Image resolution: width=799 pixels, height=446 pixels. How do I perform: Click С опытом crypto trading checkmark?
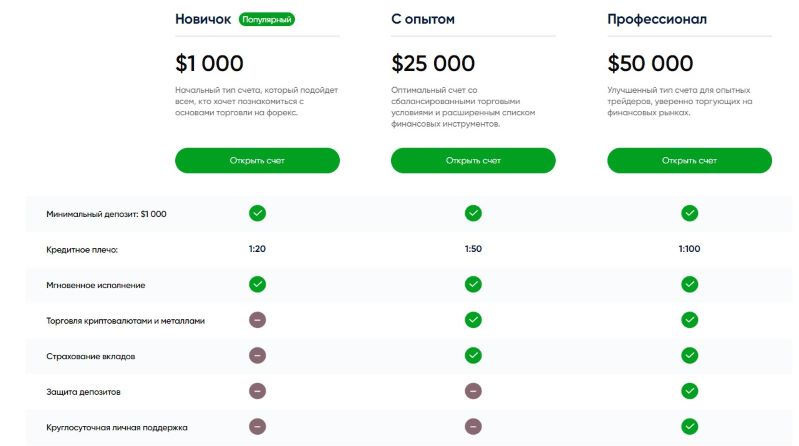click(473, 320)
